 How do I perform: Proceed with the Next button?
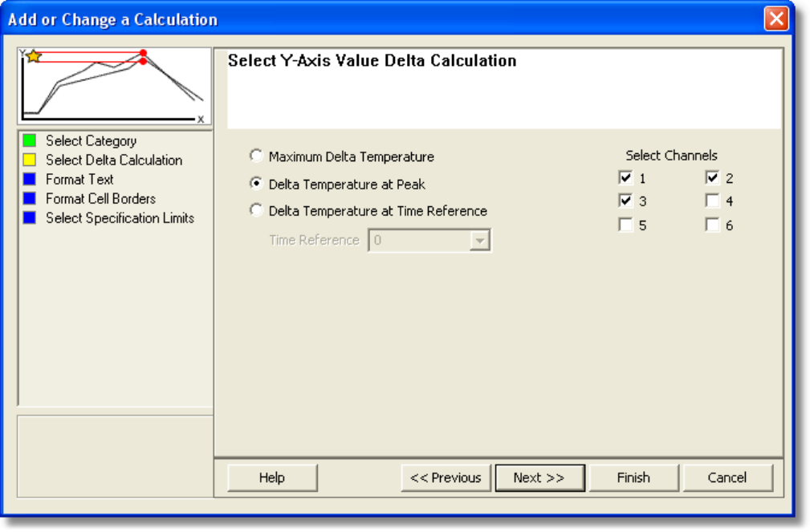539,477
